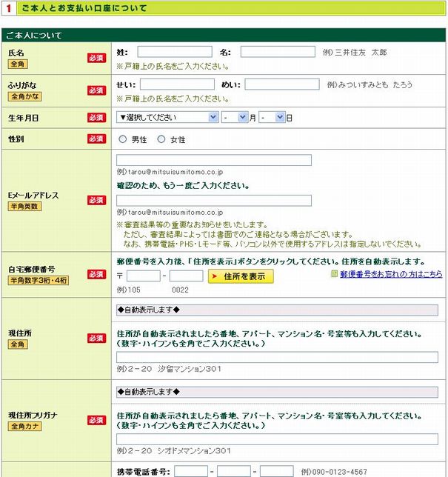Screen dimensions: 448x477
Task: Click the icon beside the postal code help link
Action: pyautogui.click(x=335, y=273)
